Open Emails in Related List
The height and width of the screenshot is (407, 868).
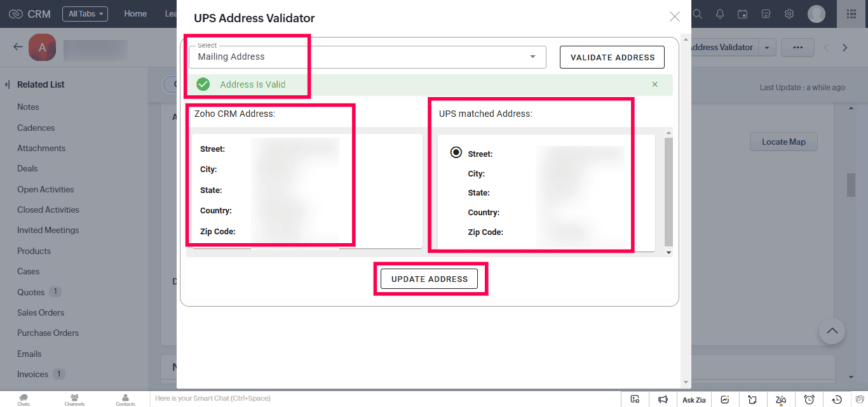click(29, 354)
